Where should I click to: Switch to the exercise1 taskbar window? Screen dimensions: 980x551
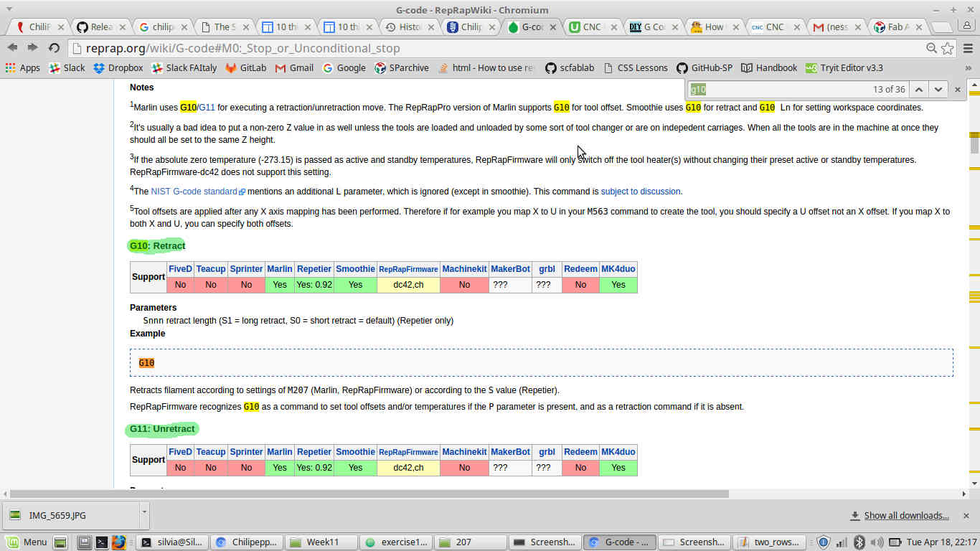coord(395,542)
